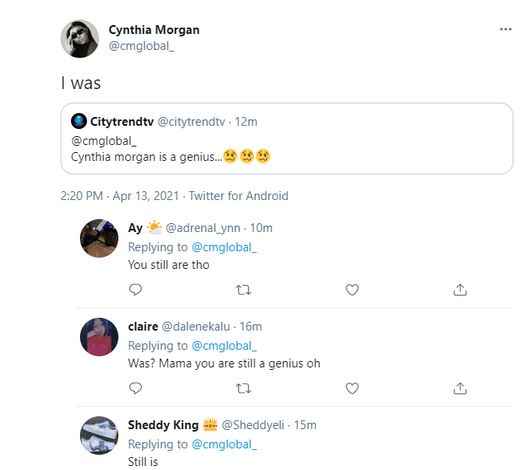Like claire's 'Mama you are still a genius' reply
Screen dimensions: 522x470
(x=352, y=388)
